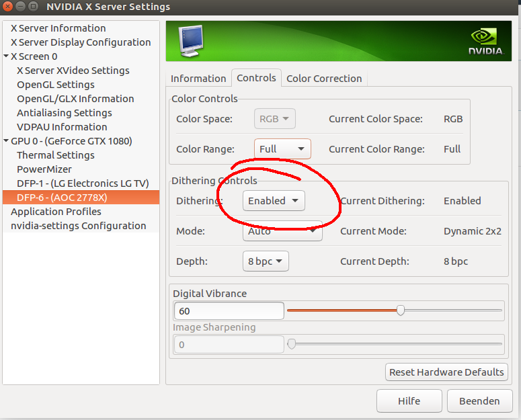Click the Digital Vibrance value field

tap(229, 310)
